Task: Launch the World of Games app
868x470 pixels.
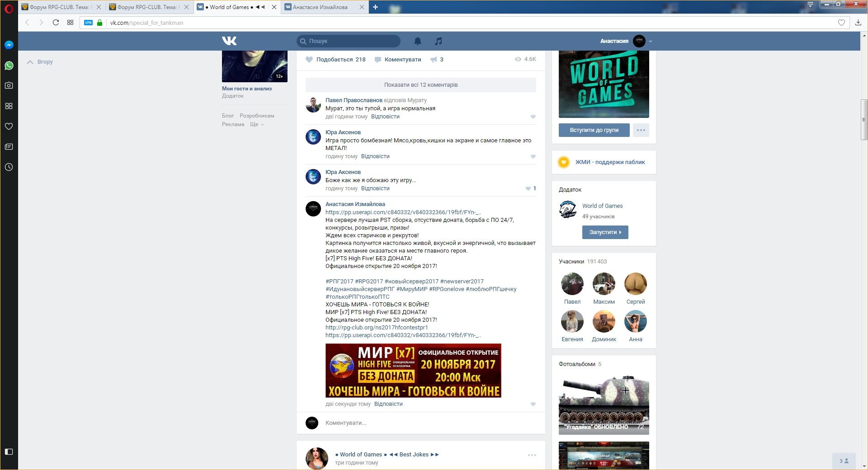Action: pos(605,232)
